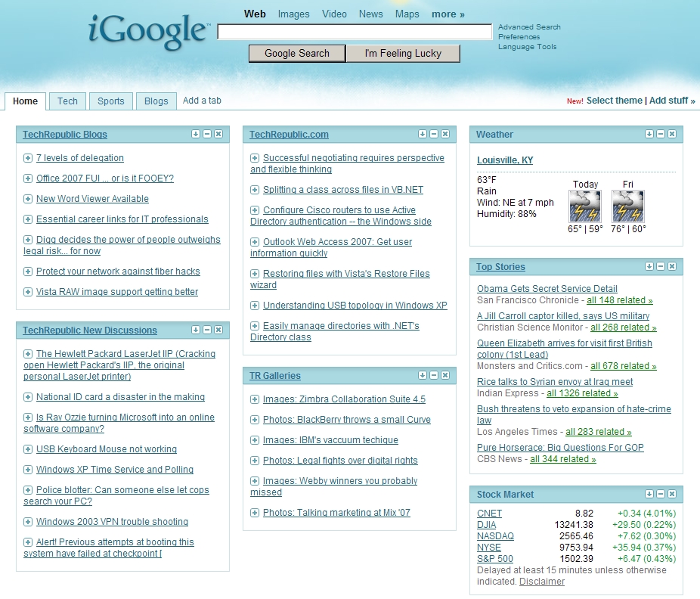Open the TechRepublic.com gadget menu arrow
Image resolution: width=700 pixels, height=599 pixels.
(423, 134)
